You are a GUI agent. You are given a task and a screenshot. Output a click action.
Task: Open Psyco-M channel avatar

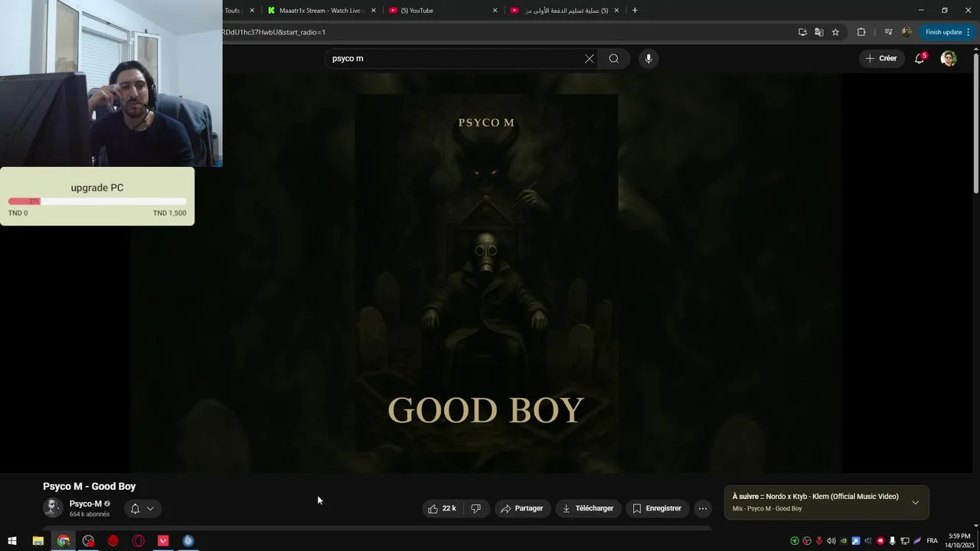53,507
